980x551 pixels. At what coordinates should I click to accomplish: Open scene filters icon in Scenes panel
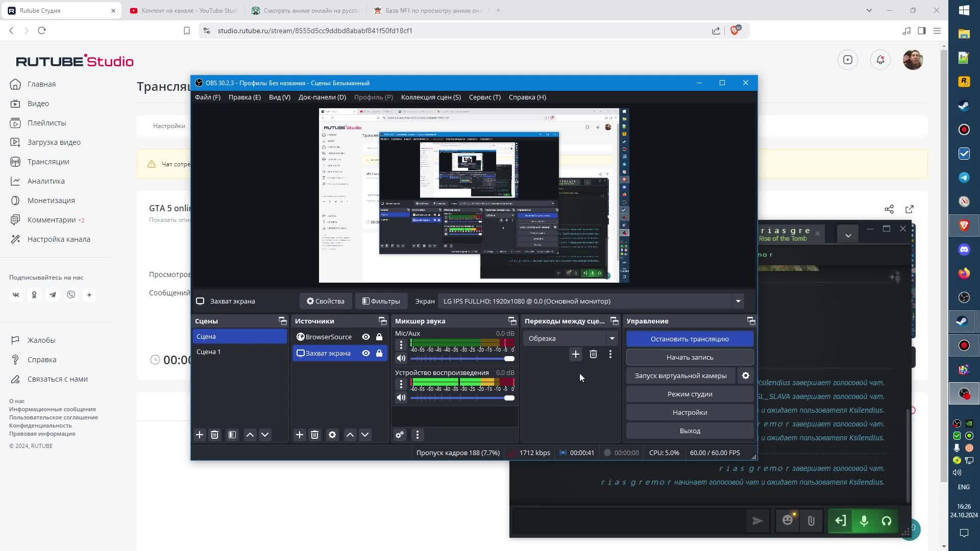pyautogui.click(x=232, y=435)
